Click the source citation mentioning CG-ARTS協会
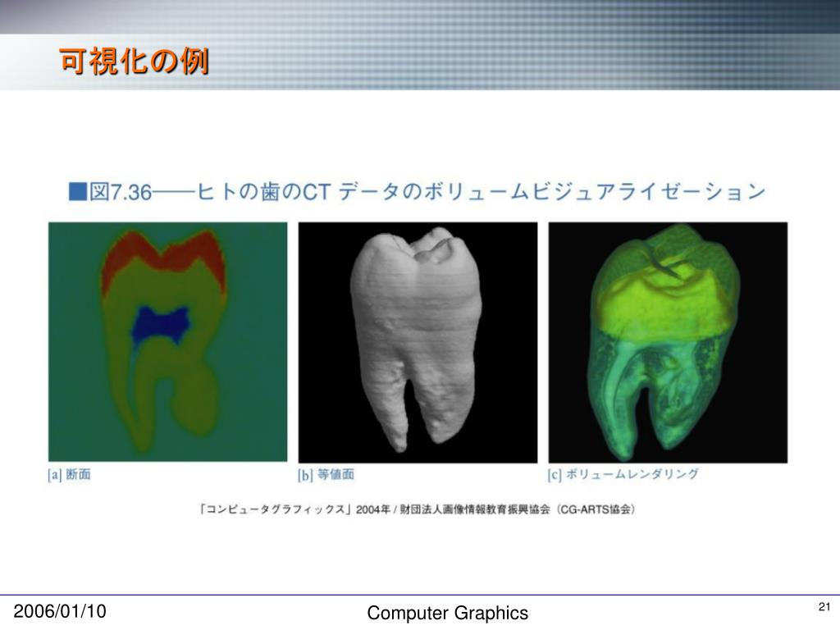This screenshot has width=840, height=630. 417,509
